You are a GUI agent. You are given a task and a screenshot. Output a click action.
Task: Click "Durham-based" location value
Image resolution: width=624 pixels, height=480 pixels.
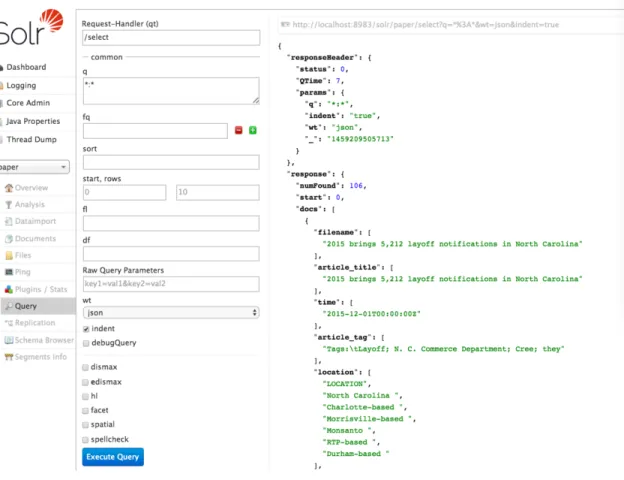point(356,454)
